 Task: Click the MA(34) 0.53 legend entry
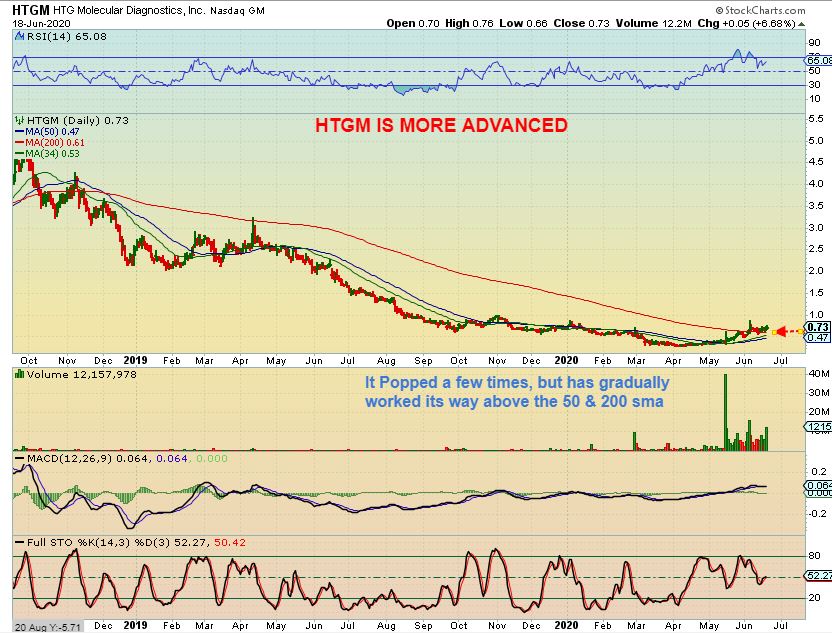(x=47, y=153)
